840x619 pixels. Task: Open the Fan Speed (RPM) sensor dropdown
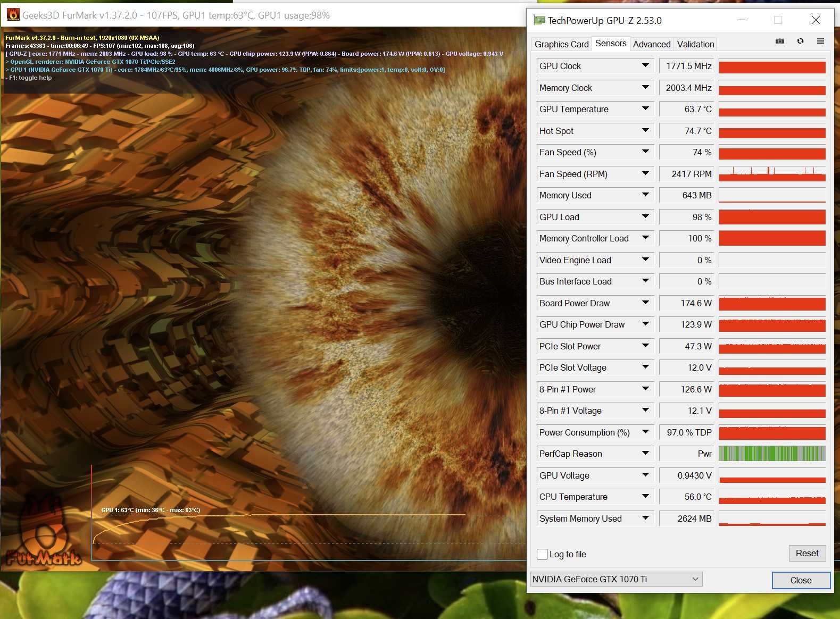click(x=645, y=174)
